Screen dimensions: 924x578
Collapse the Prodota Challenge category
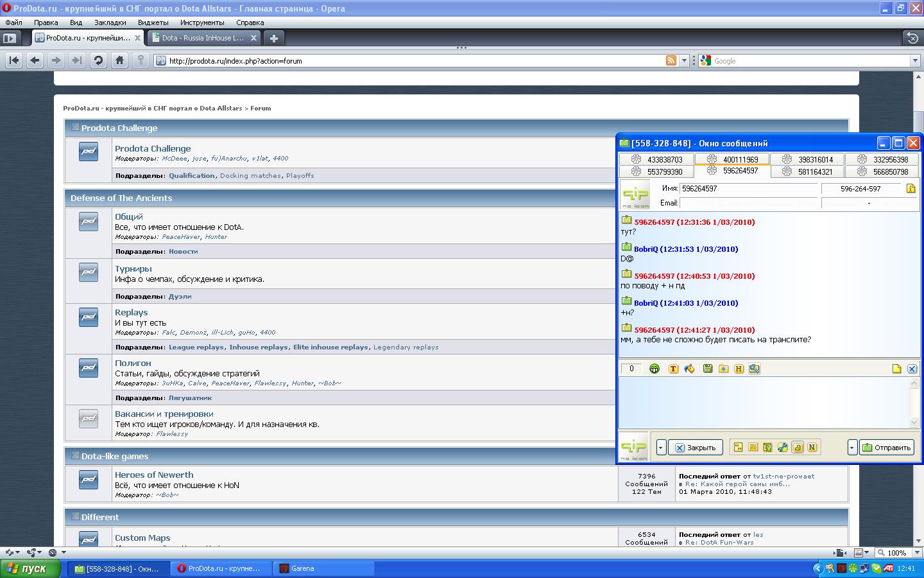75,127
